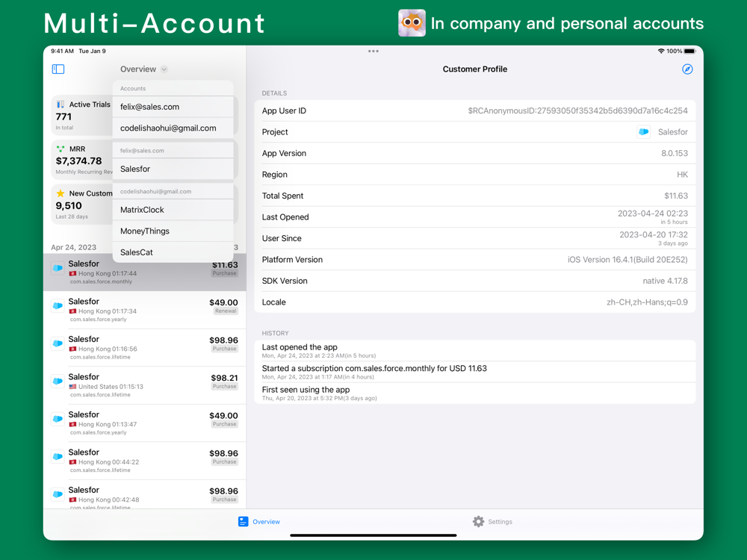The image size is (747, 560).
Task: Click the battery status icon
Action: click(x=689, y=51)
